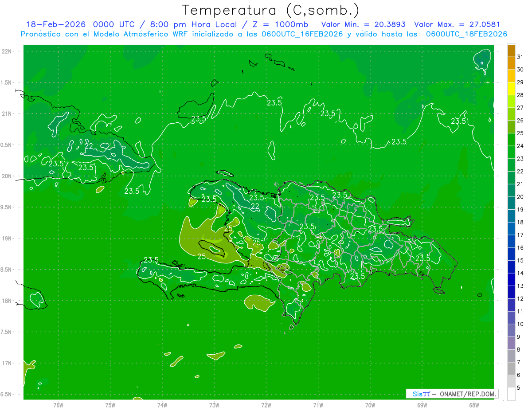532x411 pixels.
Task: Click the 22 contour label over northern Haiti
Action: coord(255,207)
